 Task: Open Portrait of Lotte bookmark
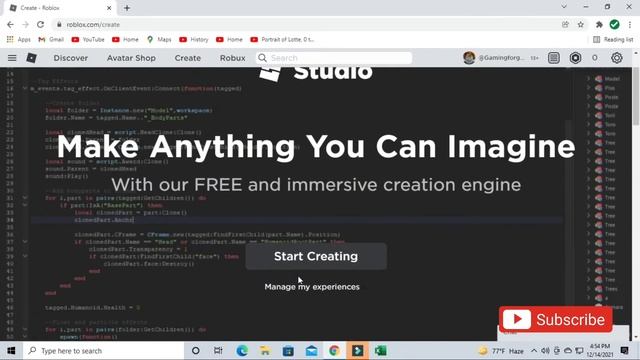pos(282,40)
